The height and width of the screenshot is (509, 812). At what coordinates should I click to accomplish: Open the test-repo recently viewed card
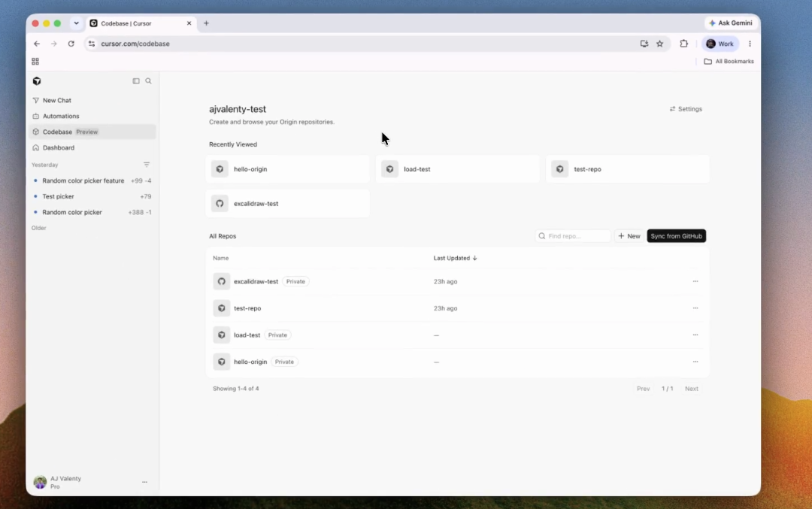click(x=628, y=169)
